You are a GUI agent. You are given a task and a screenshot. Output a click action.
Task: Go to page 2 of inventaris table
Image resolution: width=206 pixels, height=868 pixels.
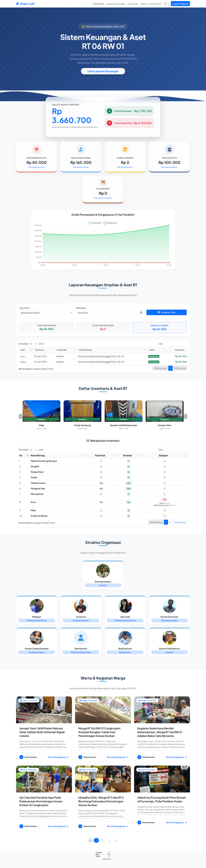point(170,522)
